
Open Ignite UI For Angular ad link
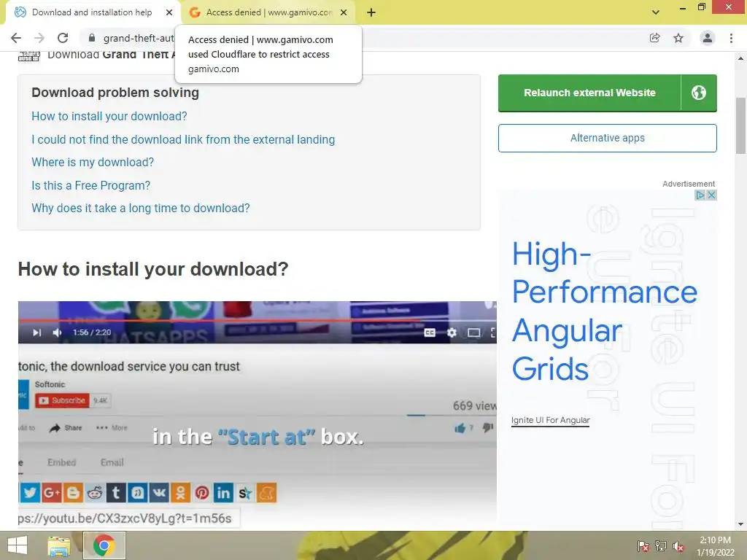click(x=550, y=420)
